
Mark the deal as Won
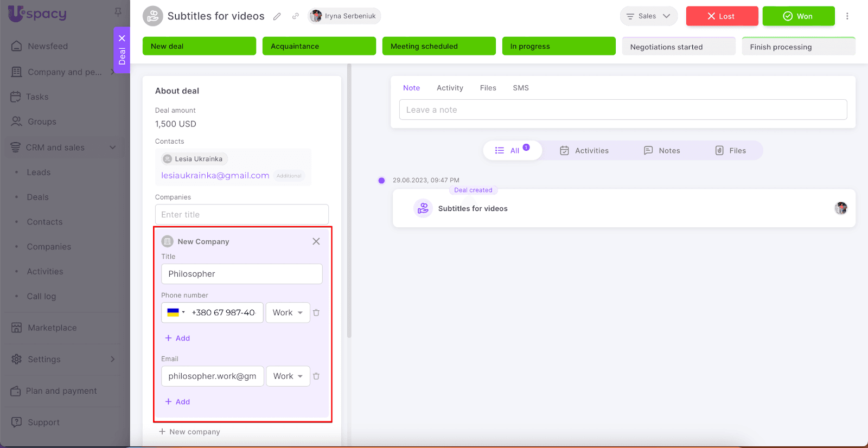coord(798,16)
